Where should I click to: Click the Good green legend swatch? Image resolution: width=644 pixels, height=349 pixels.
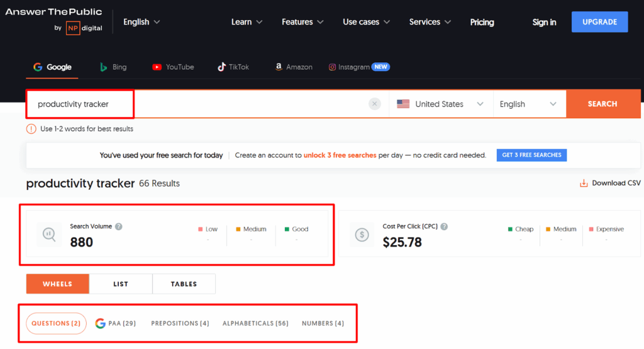(287, 229)
